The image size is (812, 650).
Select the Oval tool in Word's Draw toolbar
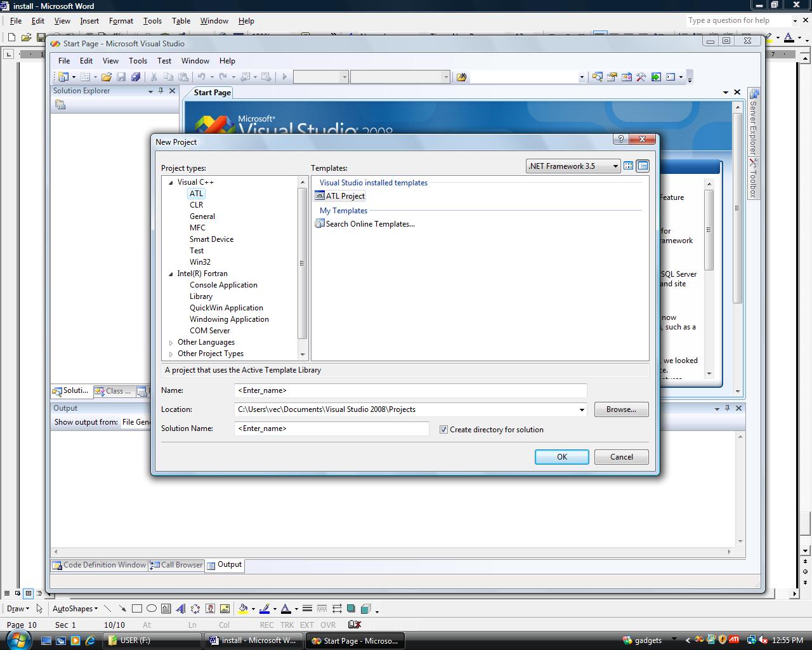[151, 608]
